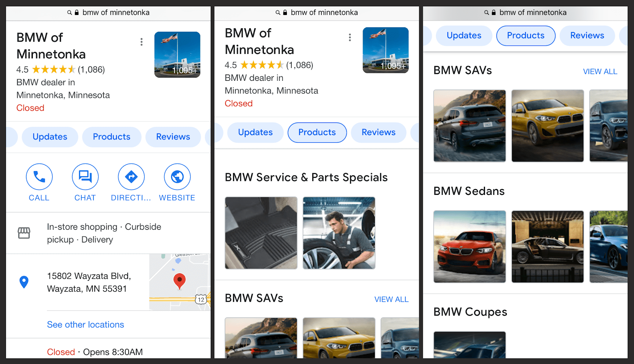
Task: Click In-store shopping · Curbside pickup text
Action: coord(104,233)
